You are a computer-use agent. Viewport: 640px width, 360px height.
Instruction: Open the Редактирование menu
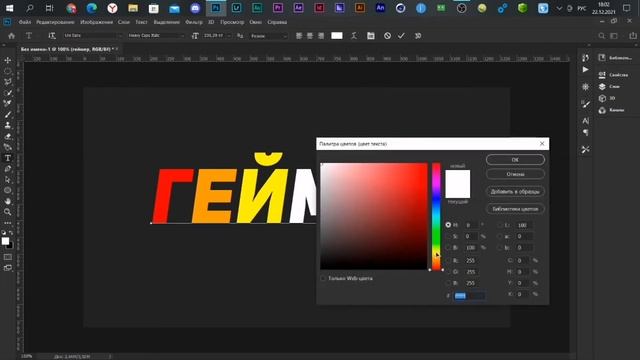coord(55,22)
